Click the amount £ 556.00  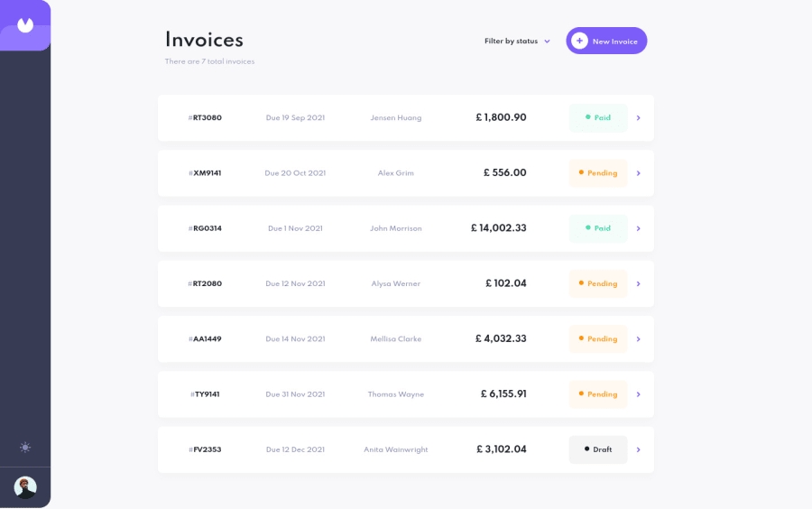(505, 173)
